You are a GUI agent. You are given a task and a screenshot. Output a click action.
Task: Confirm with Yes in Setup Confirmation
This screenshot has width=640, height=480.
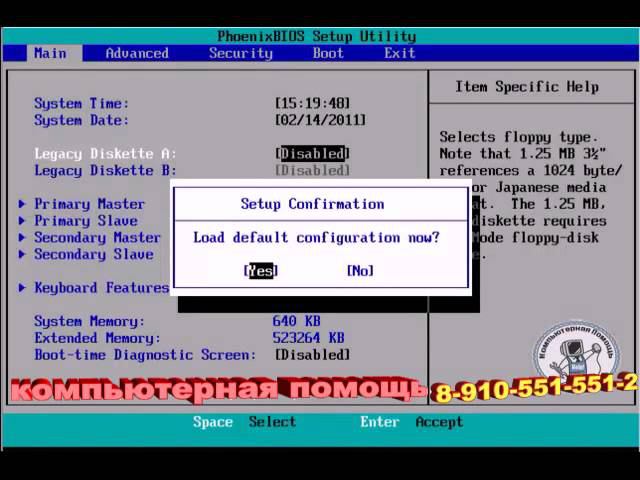[x=261, y=271]
